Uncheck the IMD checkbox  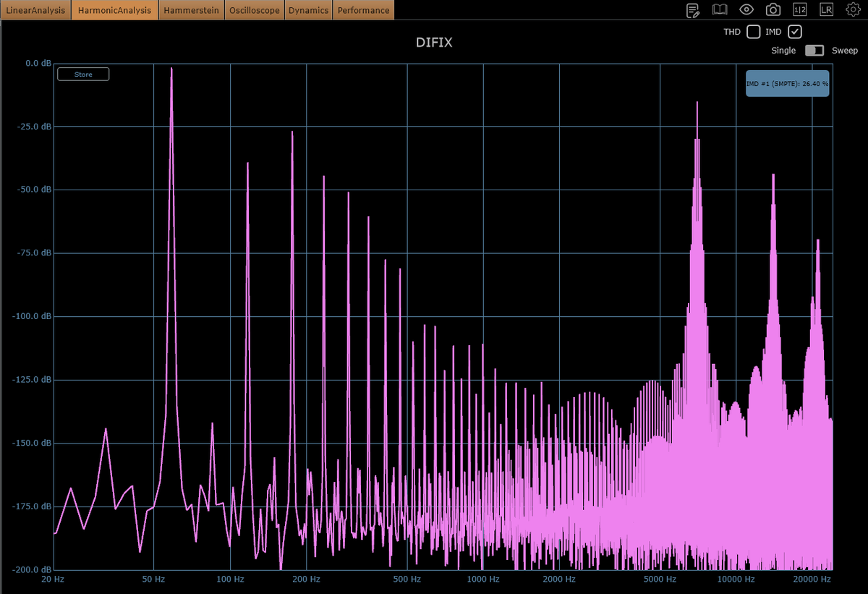795,31
